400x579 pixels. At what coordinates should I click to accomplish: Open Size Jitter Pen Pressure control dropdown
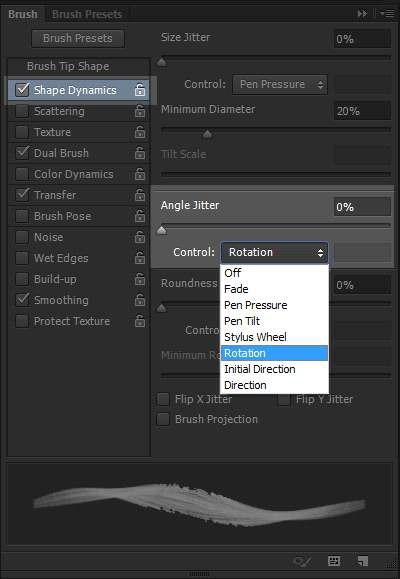tap(280, 84)
